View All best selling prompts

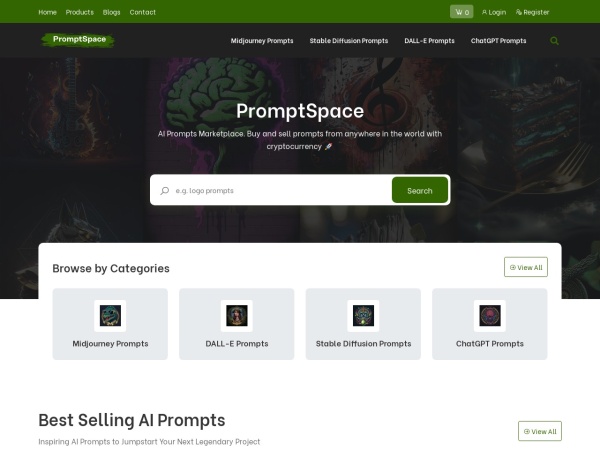click(x=540, y=431)
